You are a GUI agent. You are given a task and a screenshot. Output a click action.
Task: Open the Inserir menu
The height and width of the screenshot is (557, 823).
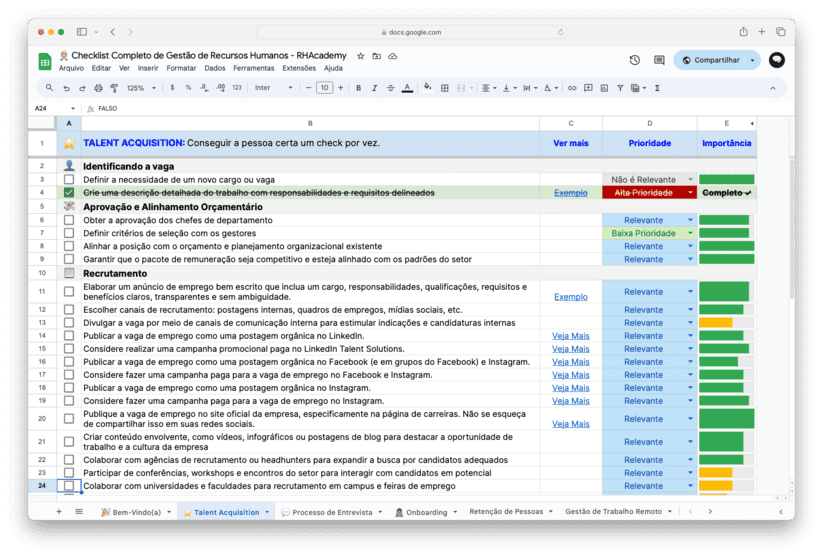pos(148,68)
